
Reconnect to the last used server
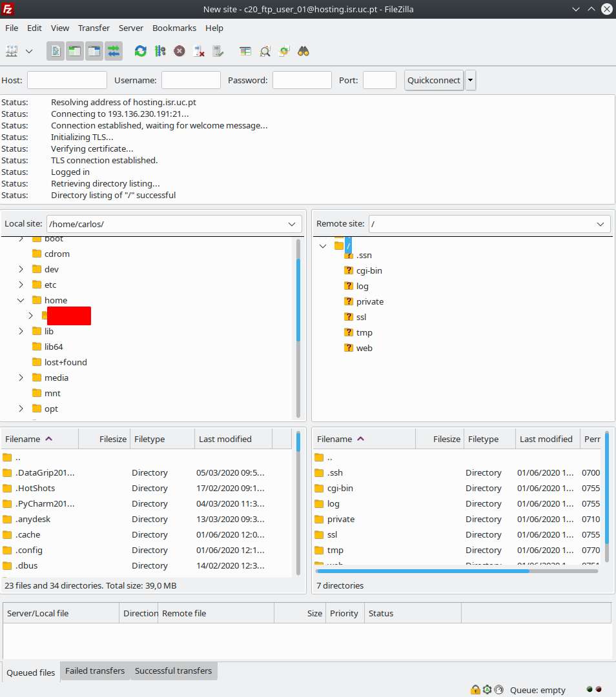tap(218, 51)
